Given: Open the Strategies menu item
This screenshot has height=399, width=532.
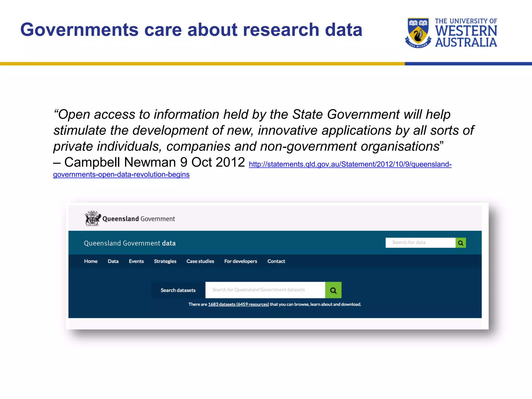Looking at the screenshot, I should (165, 261).
